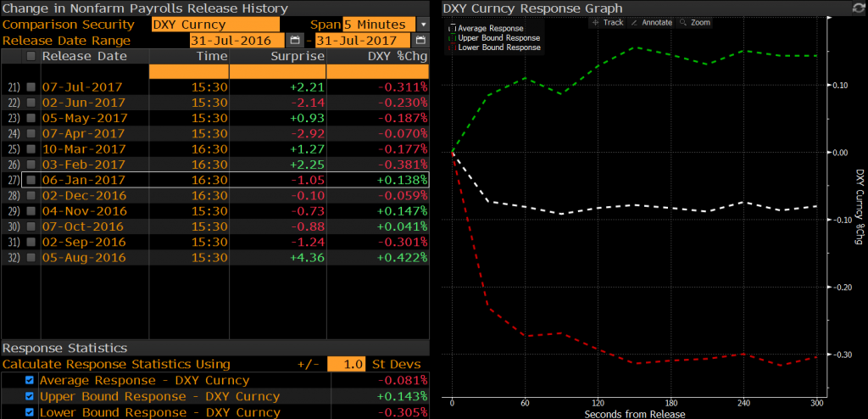Click the Seconds from Release axis label
The height and width of the screenshot is (419, 868).
click(634, 414)
